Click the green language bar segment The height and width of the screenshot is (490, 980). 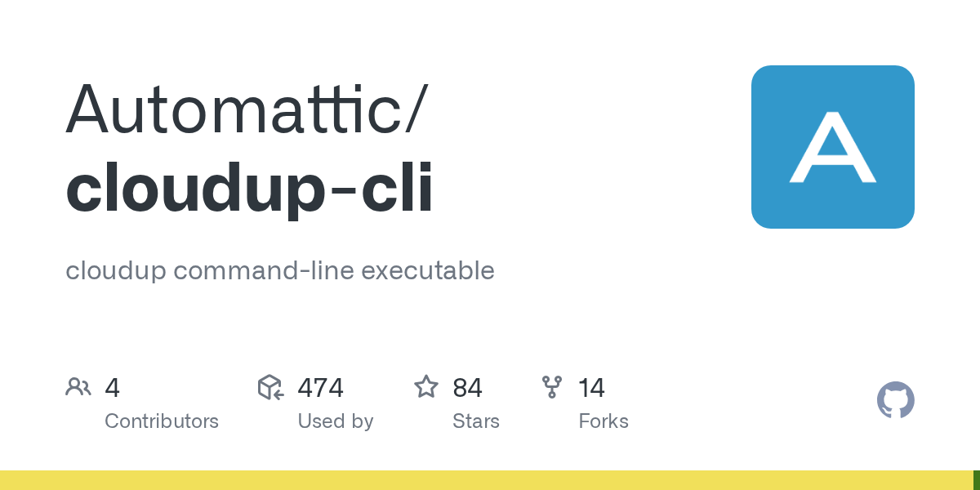point(976,480)
